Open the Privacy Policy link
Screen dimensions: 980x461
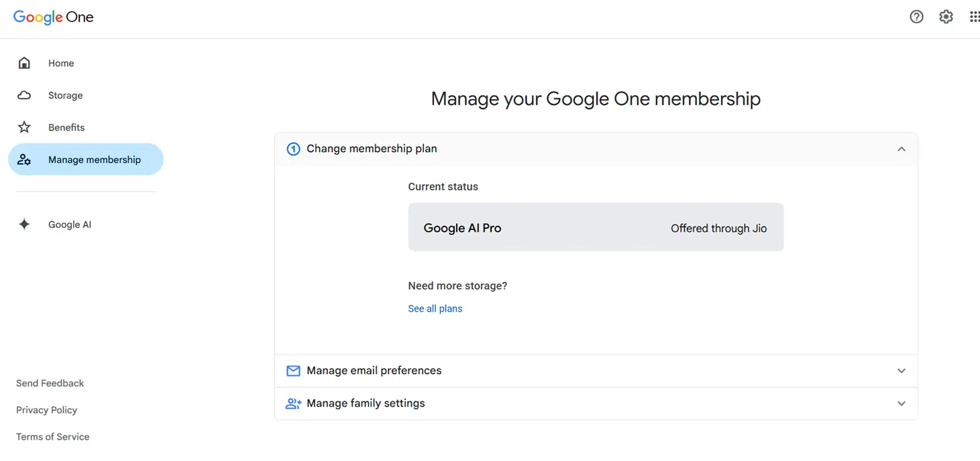[46, 410]
